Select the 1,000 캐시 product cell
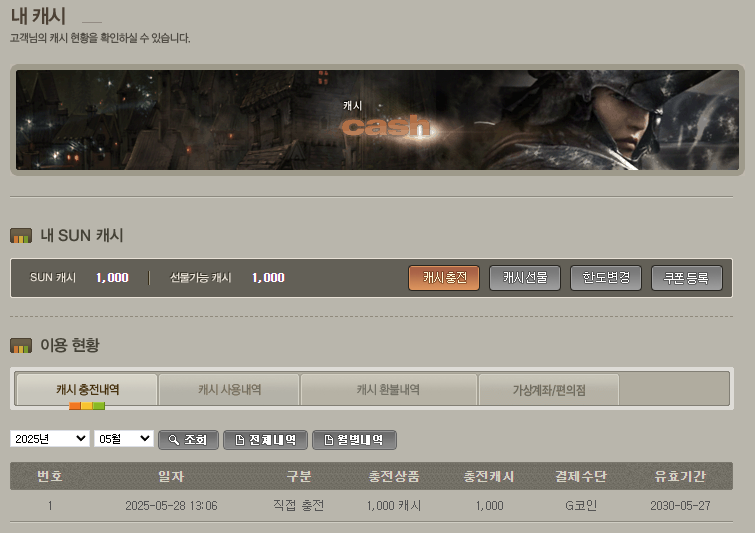This screenshot has height=533, width=755. [x=394, y=506]
